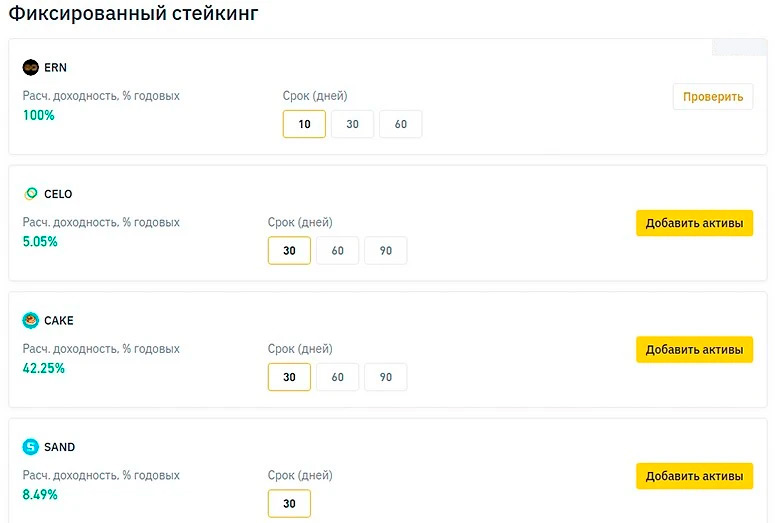
Task: Choose 90-day term for CAKE
Action: [385, 377]
